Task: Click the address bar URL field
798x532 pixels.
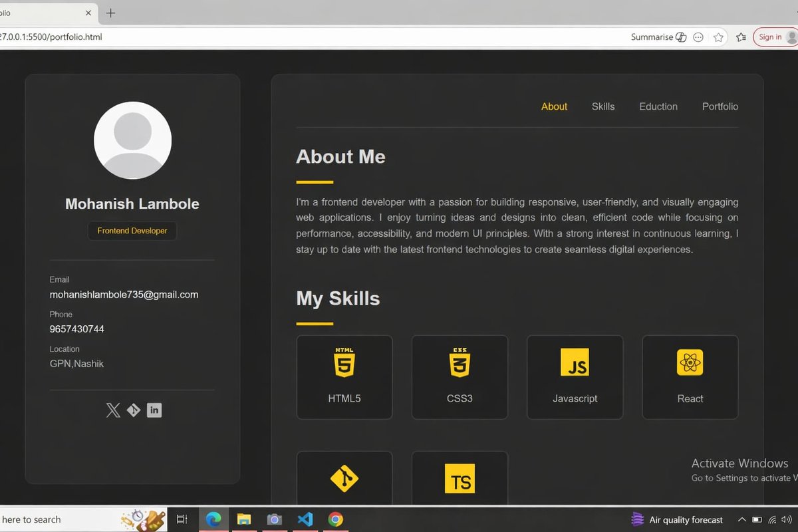Action: click(x=313, y=37)
